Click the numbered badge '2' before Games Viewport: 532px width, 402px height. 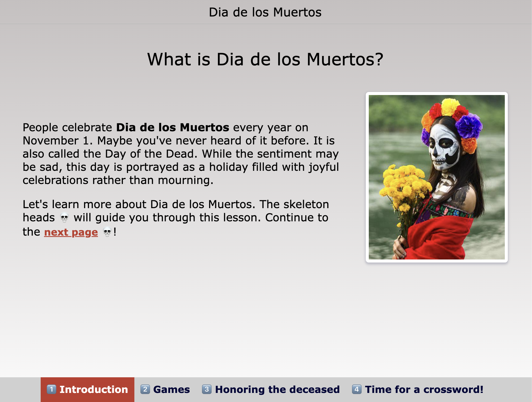tap(146, 389)
